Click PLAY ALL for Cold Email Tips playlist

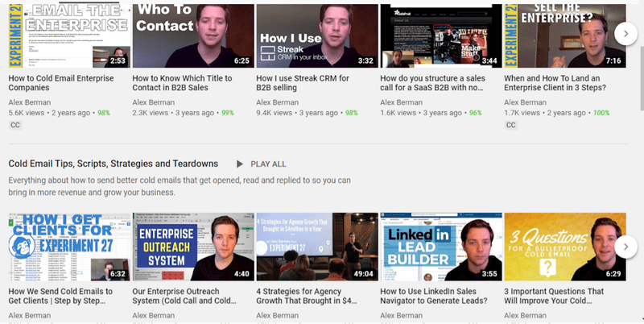point(268,164)
